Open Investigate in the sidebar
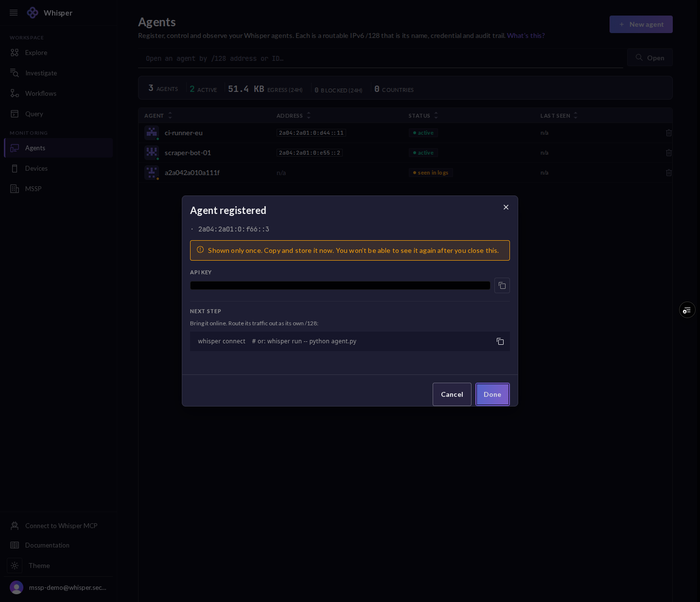700x602 pixels. [x=58, y=73]
